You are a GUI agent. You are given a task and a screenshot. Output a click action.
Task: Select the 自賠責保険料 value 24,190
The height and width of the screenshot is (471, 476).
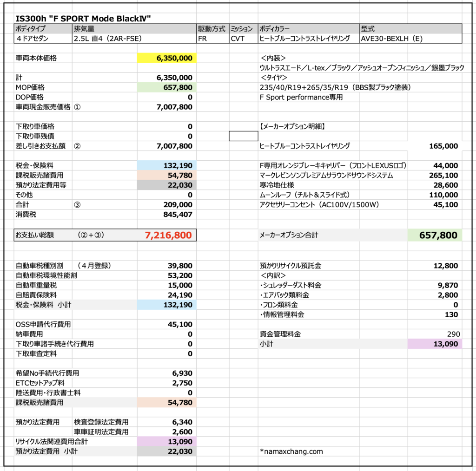point(180,295)
